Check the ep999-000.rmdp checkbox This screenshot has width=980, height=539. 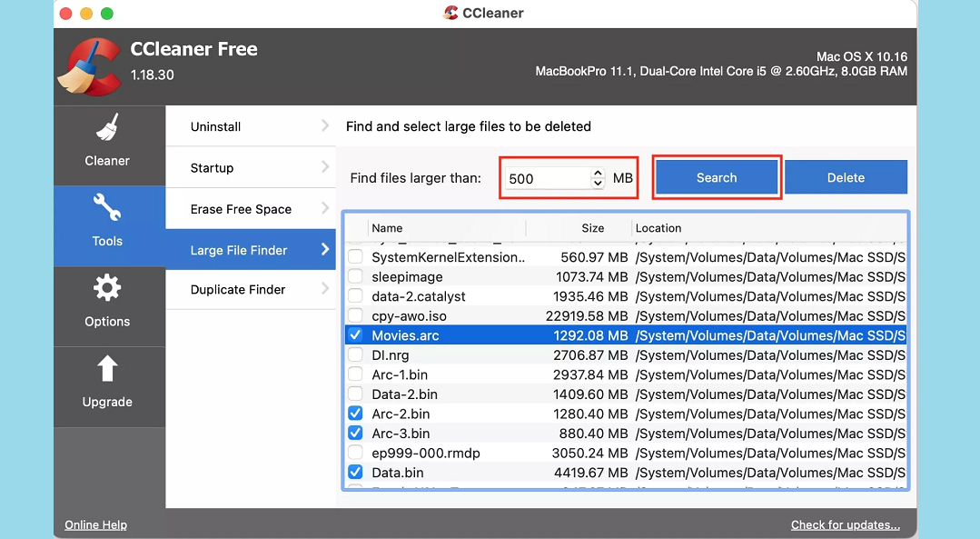[x=355, y=453]
